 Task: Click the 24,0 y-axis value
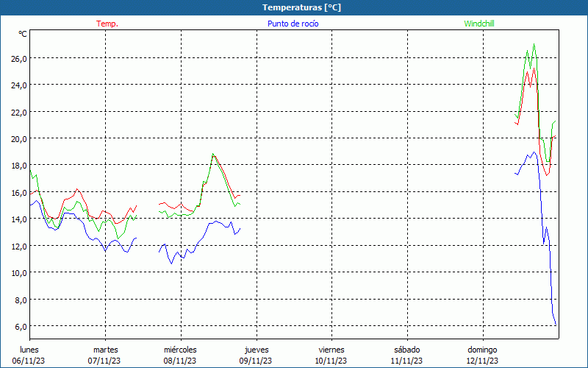pos(19,85)
